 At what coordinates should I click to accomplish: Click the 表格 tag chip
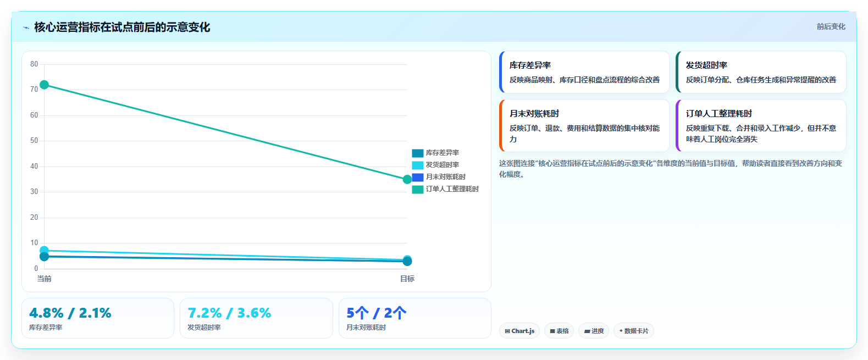coord(559,331)
